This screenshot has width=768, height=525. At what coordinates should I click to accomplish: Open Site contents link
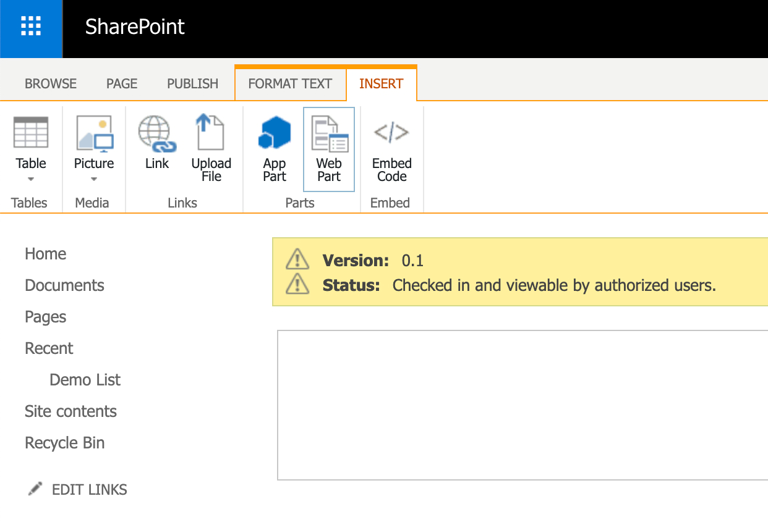(71, 411)
